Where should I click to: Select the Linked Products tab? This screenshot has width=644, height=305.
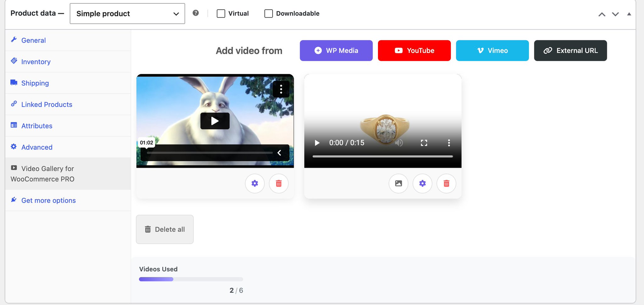68,104
